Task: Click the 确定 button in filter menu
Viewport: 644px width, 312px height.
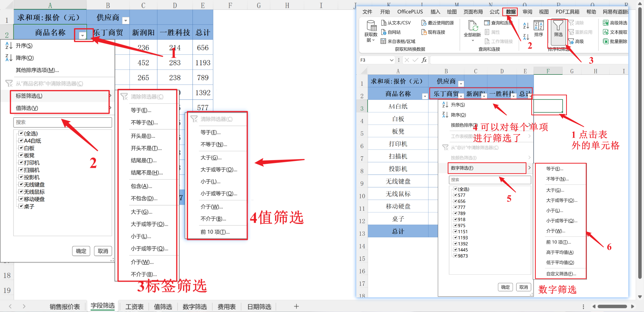Action: pyautogui.click(x=81, y=251)
